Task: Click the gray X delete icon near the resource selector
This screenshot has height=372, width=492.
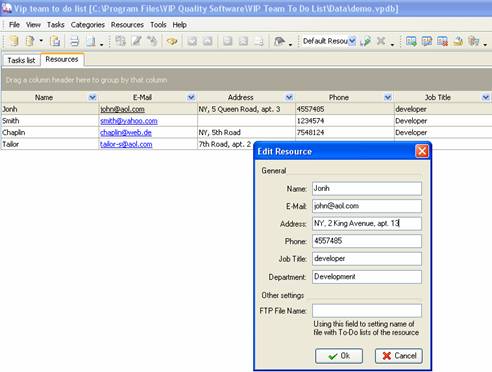Action: pos(381,41)
